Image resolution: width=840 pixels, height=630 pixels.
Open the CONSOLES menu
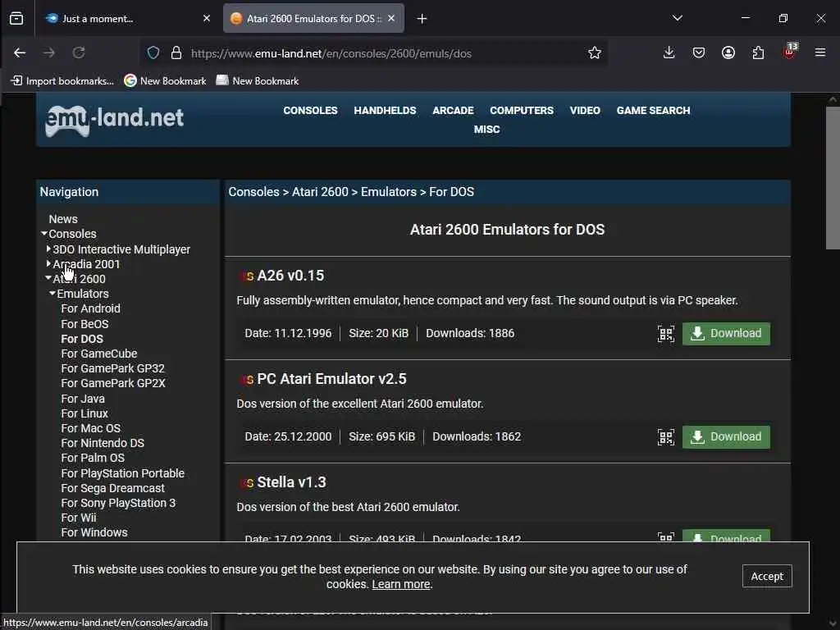310,111
